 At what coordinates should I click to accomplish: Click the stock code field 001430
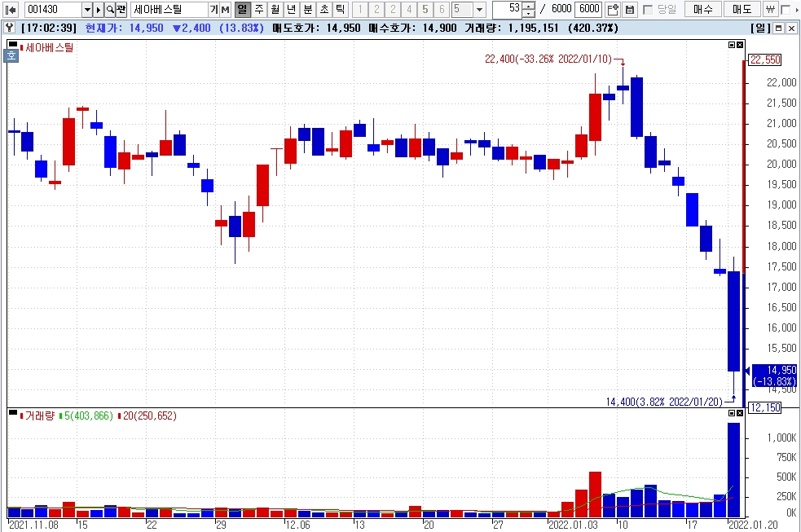pos(53,9)
